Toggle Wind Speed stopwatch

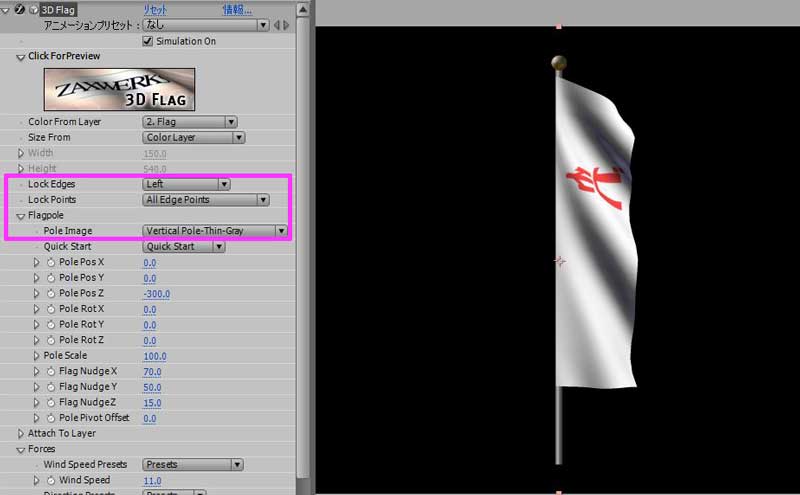pyautogui.click(x=51, y=480)
